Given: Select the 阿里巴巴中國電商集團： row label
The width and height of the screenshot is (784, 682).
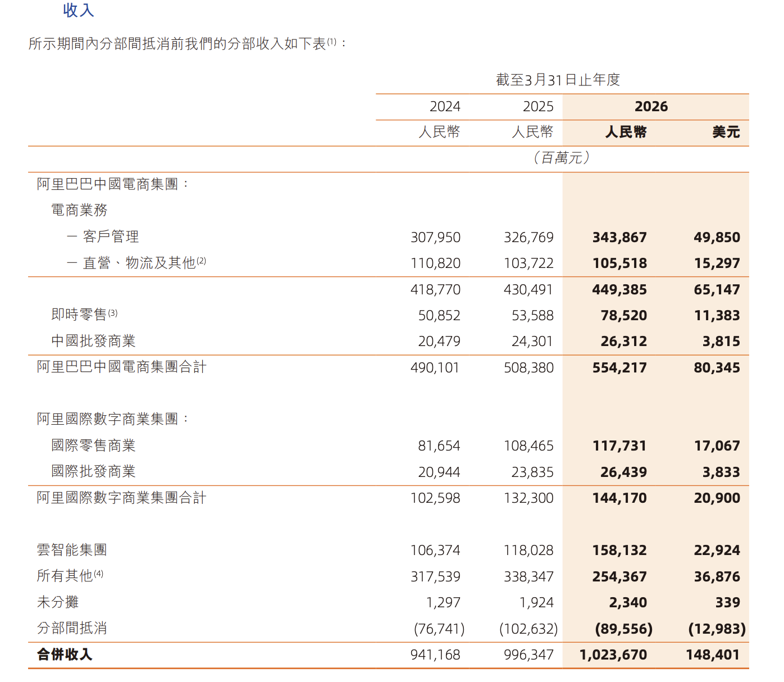Looking at the screenshot, I should pos(113,184).
